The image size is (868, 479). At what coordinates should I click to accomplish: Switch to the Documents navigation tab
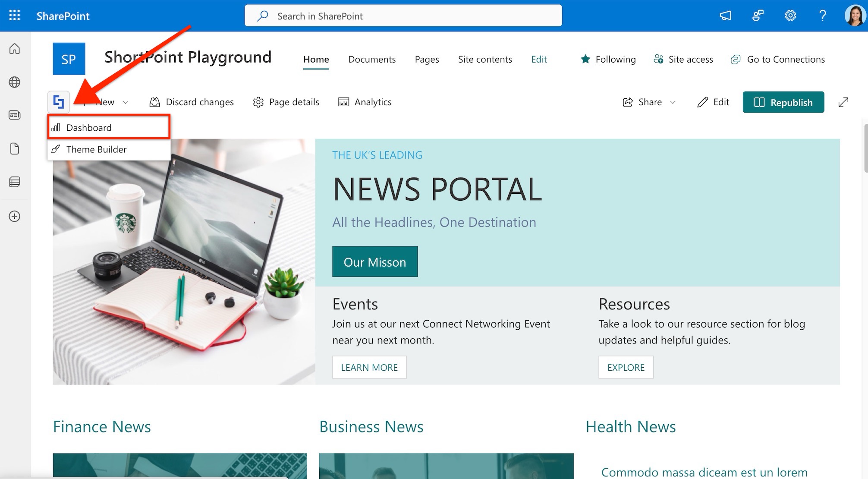[x=371, y=59]
